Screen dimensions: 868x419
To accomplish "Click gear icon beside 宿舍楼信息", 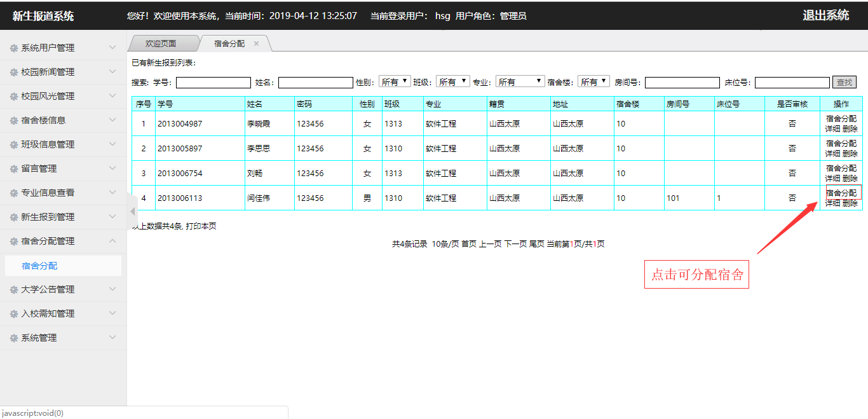I will point(14,121).
